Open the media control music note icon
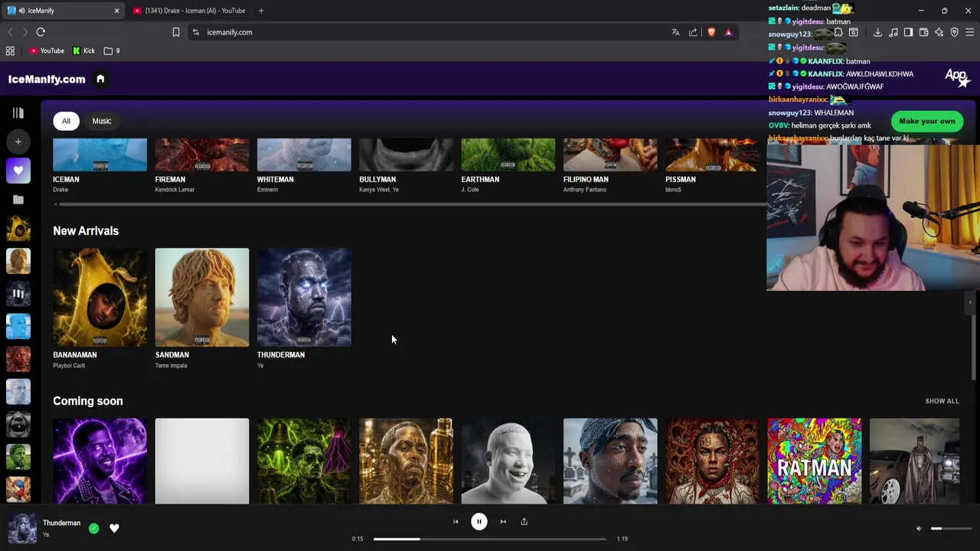Image resolution: width=980 pixels, height=551 pixels. coord(893,32)
